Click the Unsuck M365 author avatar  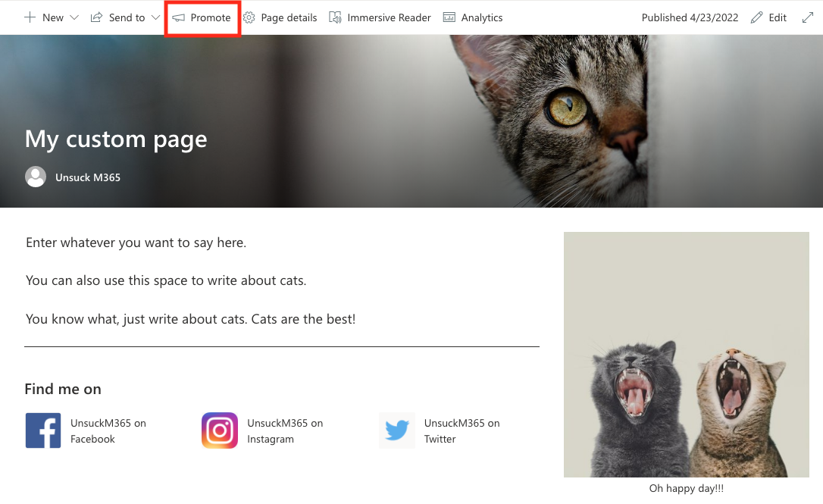tap(35, 177)
